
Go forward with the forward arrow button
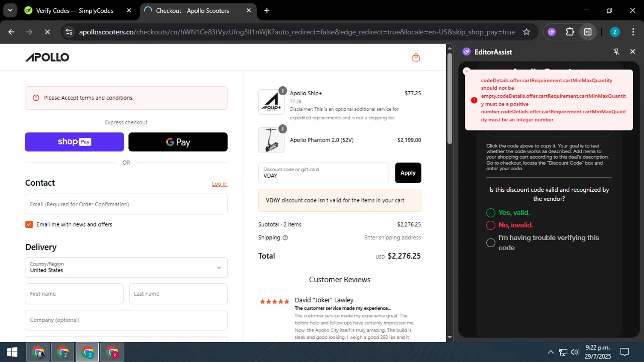click(x=29, y=32)
